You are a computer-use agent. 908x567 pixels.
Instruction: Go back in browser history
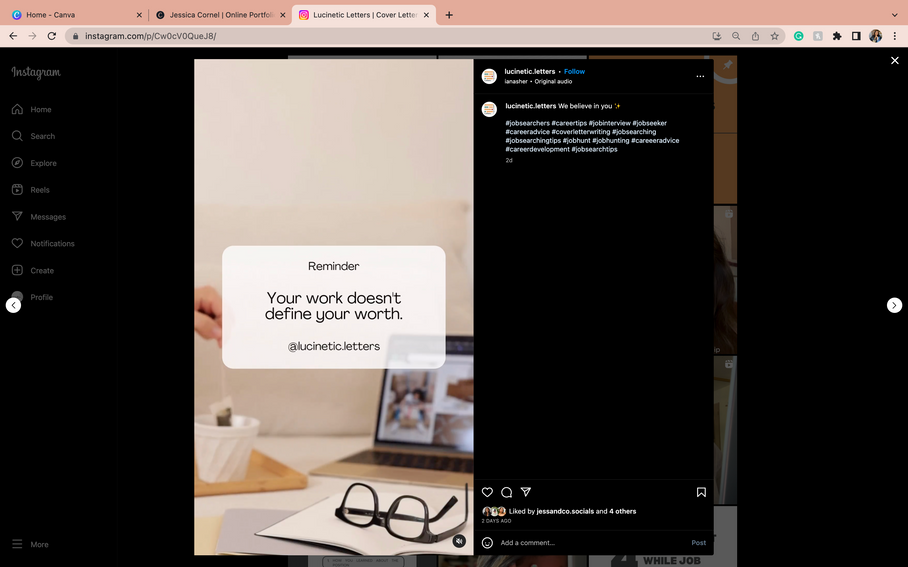click(13, 36)
